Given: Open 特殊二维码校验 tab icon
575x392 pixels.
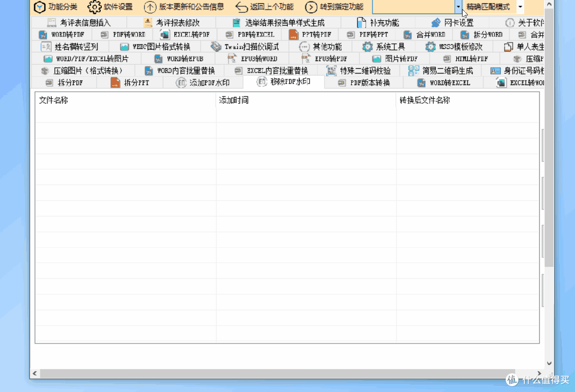Looking at the screenshot, I should (x=331, y=71).
